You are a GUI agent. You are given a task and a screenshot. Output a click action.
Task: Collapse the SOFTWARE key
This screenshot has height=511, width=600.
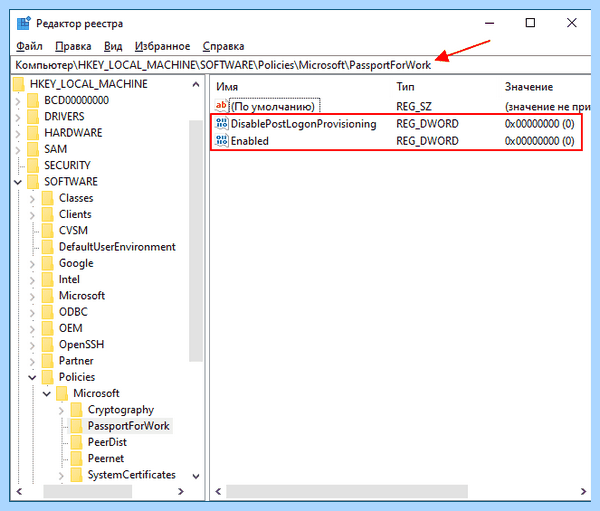click(x=18, y=182)
